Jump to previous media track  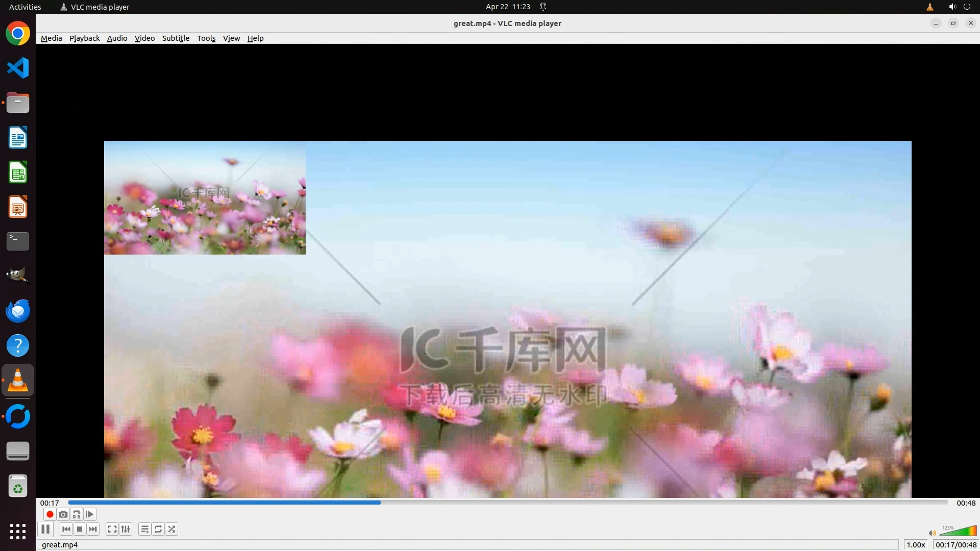point(66,529)
